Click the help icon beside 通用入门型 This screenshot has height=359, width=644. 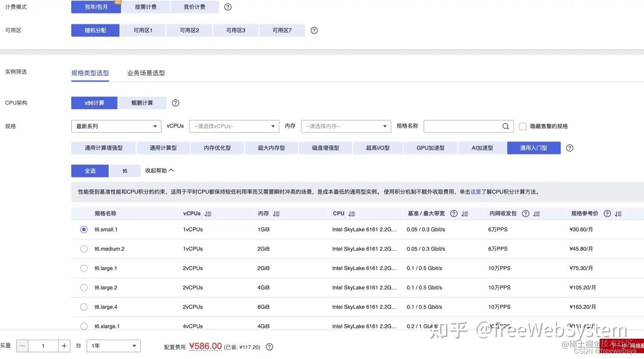tap(569, 148)
